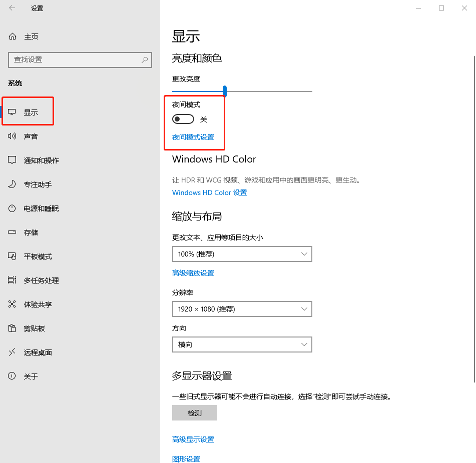
Task: Click inside the 查找设置 search field
Action: pos(80,59)
